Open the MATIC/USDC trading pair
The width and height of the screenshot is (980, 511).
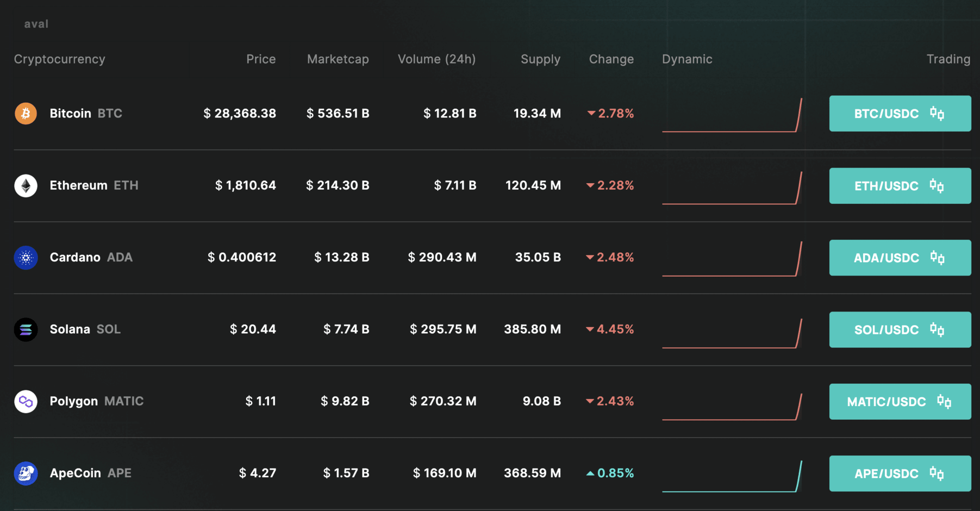900,401
